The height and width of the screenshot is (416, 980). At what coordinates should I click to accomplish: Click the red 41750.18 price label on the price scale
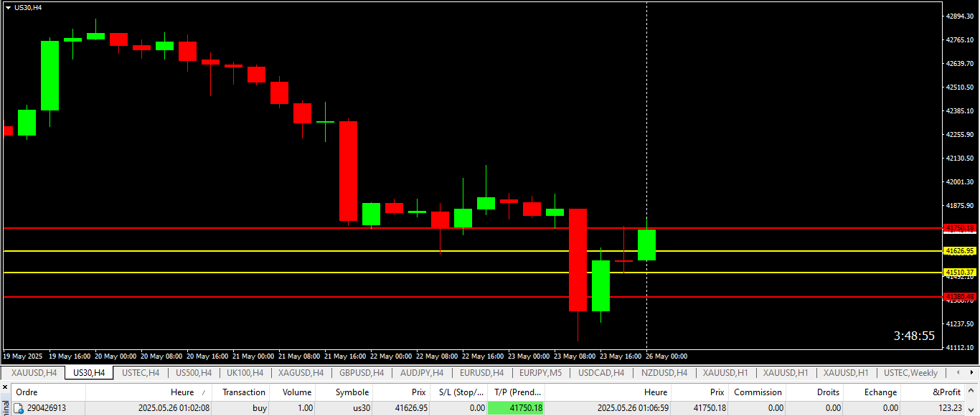coord(960,228)
